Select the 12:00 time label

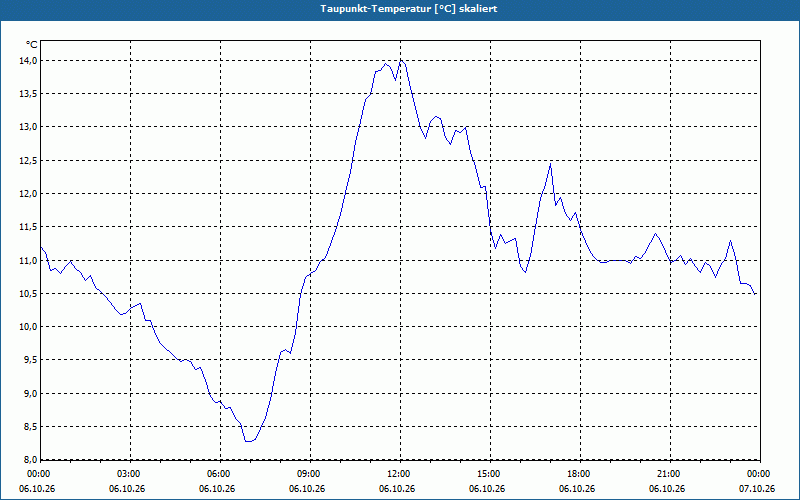coord(400,474)
